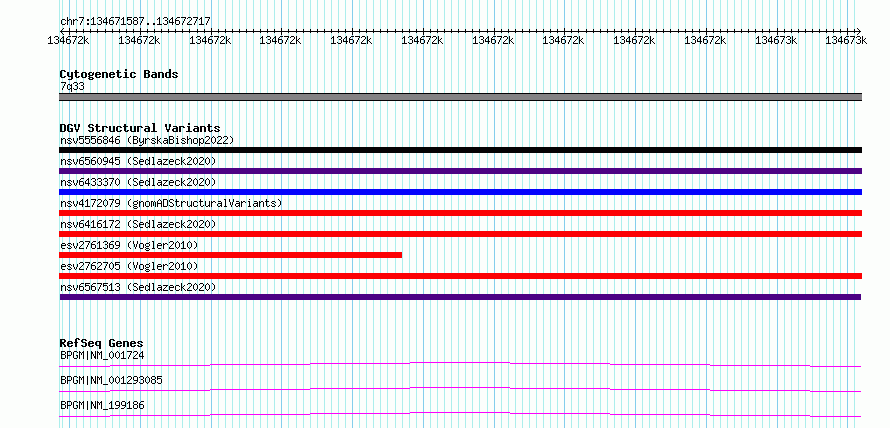
Task: Click the left arrow end of the ruler
Action: point(62,31)
